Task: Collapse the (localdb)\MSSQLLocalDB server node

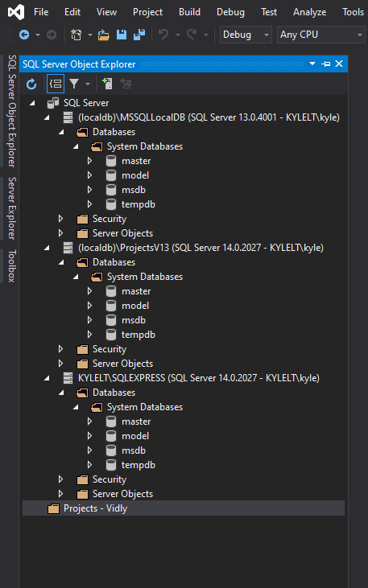Action: pos(47,117)
